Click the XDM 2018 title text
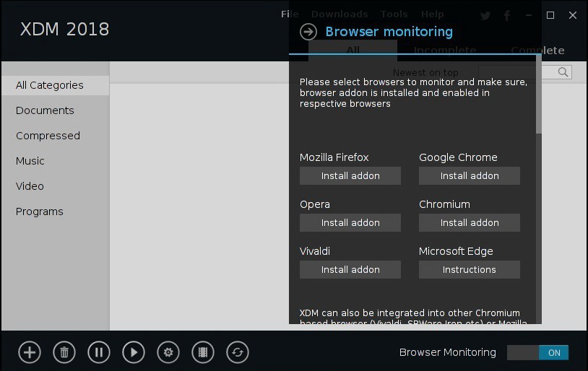588x371 pixels. [x=64, y=29]
